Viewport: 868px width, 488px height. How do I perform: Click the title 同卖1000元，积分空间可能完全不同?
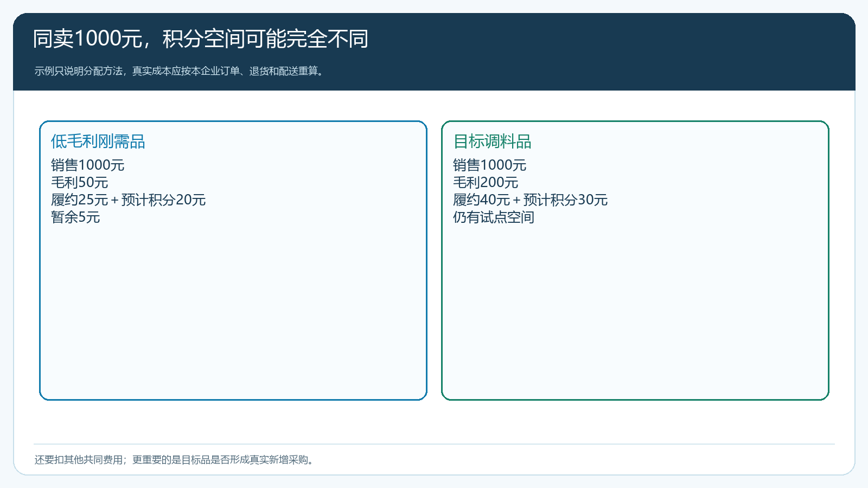pyautogui.click(x=201, y=39)
